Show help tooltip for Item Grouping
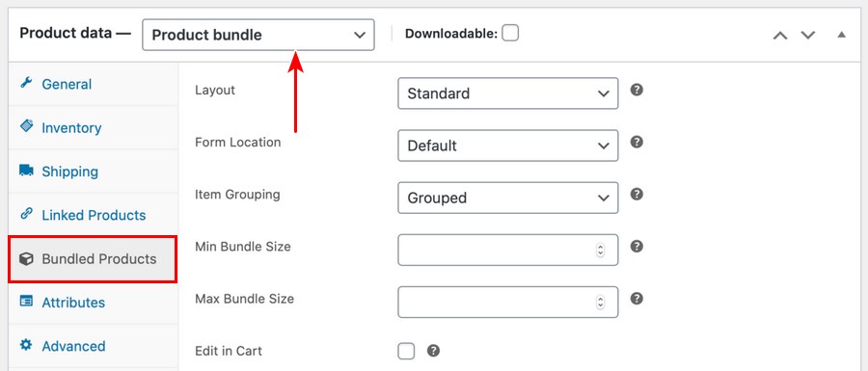Viewport: 868px width, 371px height. coord(637,194)
